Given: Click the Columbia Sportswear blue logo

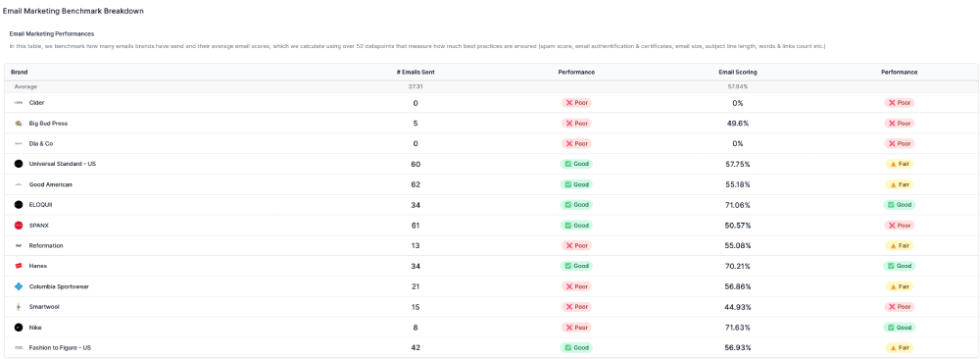Looking at the screenshot, I should (x=18, y=286).
